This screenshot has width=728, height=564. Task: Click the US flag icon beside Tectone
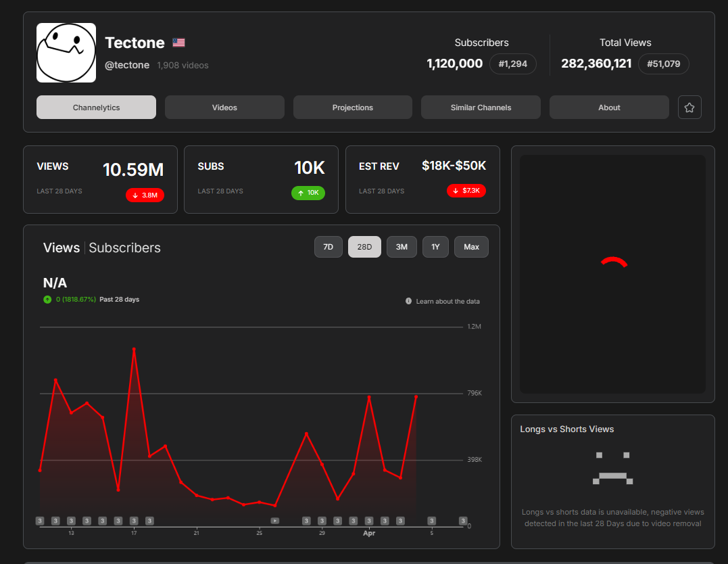(178, 43)
